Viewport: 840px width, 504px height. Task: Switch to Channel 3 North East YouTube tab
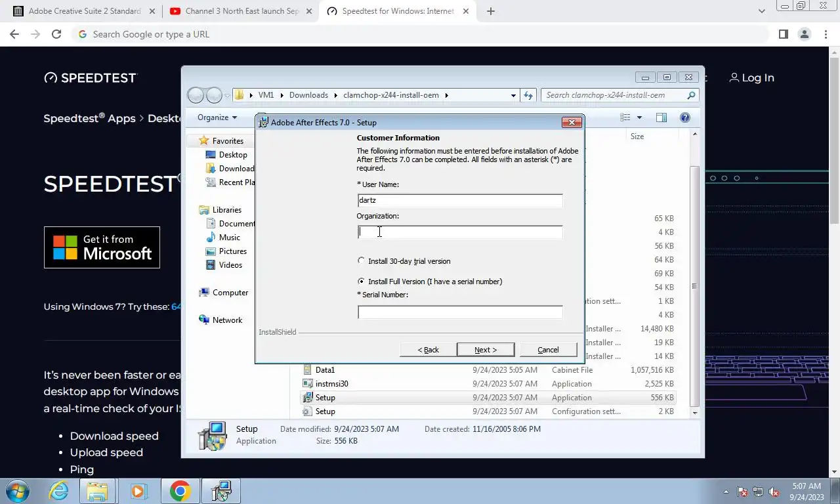coord(241,11)
